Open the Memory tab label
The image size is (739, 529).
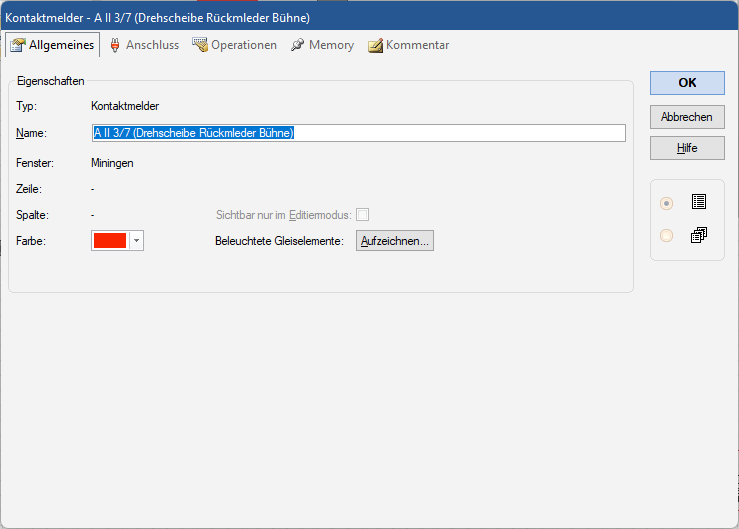[331, 45]
